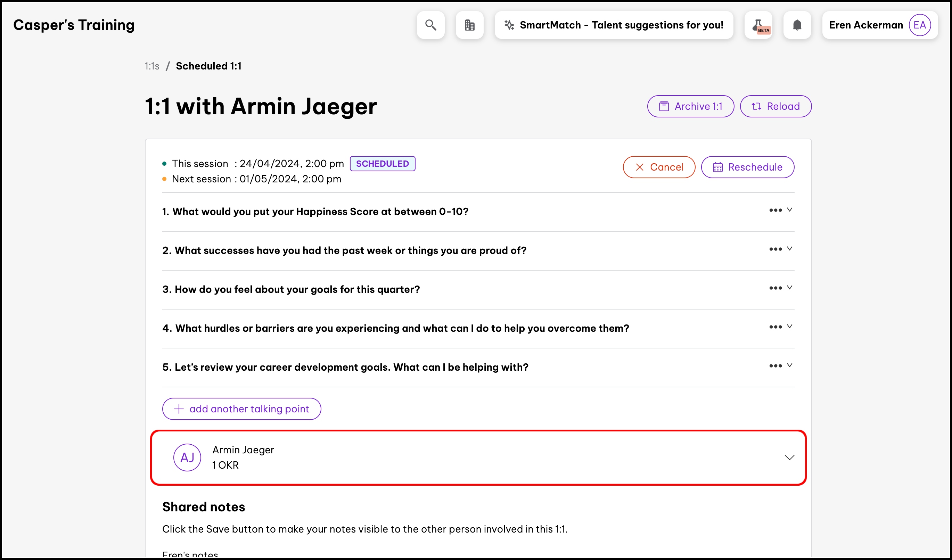Image resolution: width=952 pixels, height=560 pixels.
Task: Open SmartMatch talent suggestions
Action: 614,25
